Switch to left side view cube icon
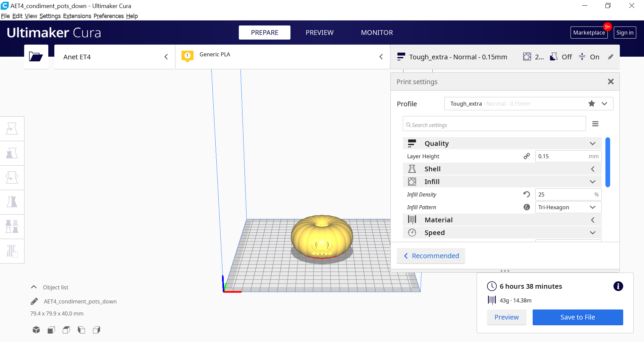Image resolution: width=644 pixels, height=342 pixels. [x=81, y=330]
